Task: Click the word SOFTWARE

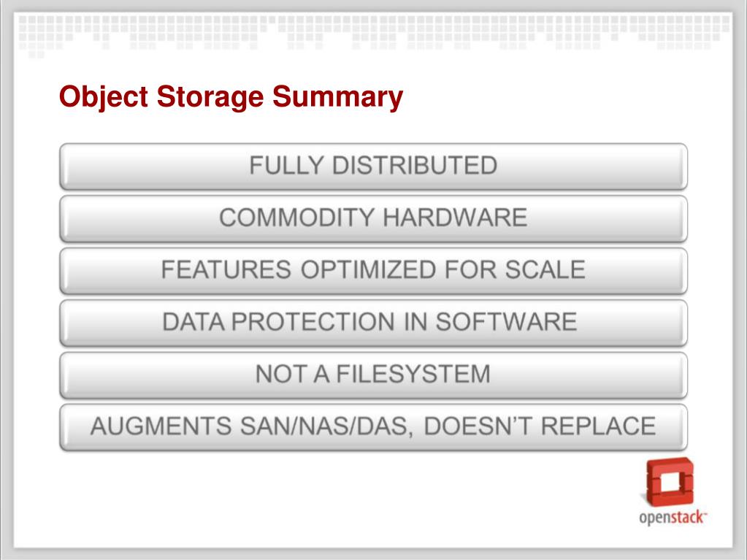Action: click(506, 321)
